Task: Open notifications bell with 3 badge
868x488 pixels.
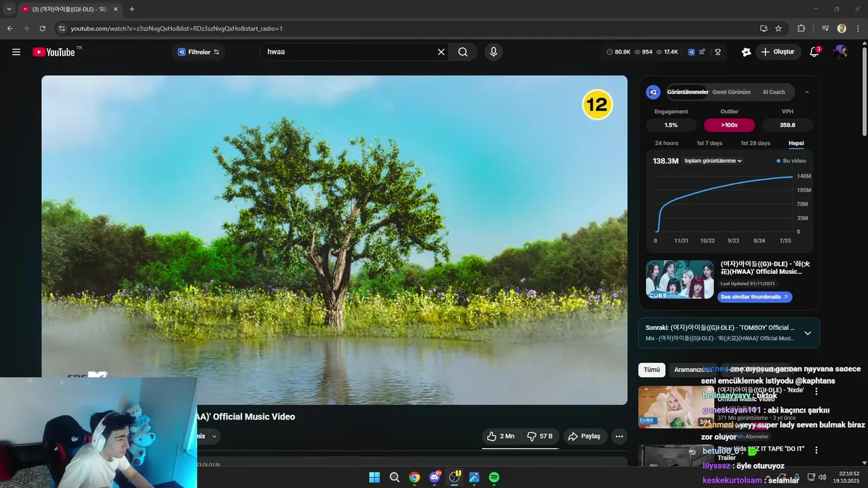Action: [814, 52]
